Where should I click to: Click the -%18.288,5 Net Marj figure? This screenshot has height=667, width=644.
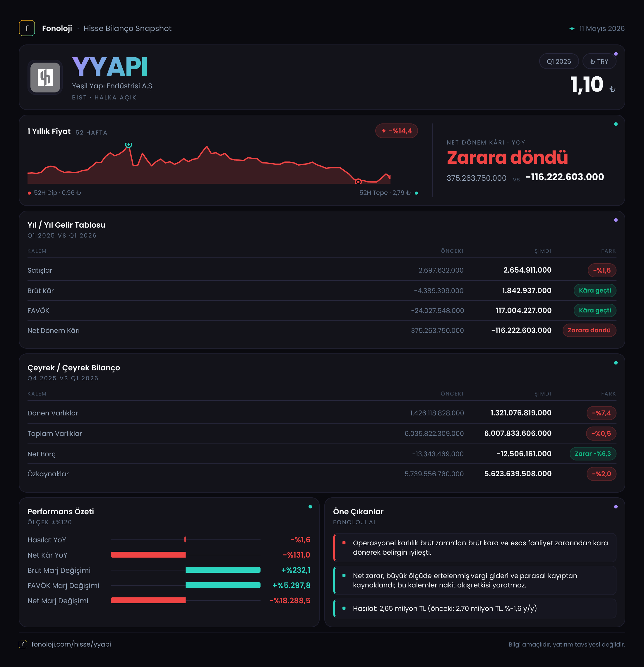click(290, 601)
